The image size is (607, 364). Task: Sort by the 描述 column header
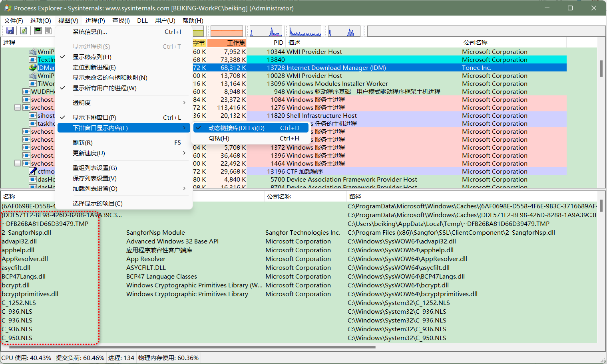tap(373, 43)
